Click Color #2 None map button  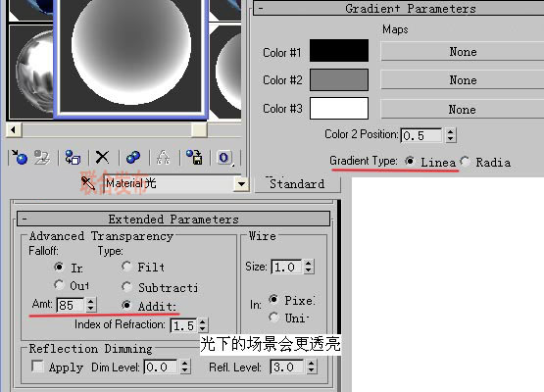pos(463,80)
